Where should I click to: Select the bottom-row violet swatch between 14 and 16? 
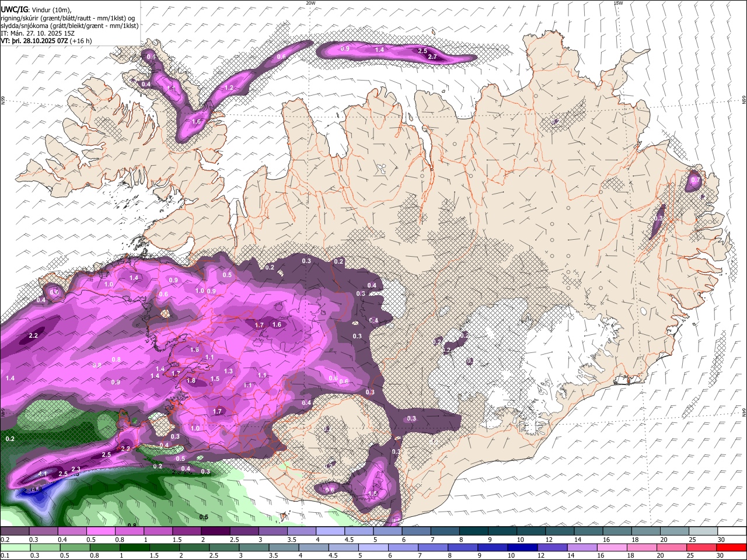[583, 547]
